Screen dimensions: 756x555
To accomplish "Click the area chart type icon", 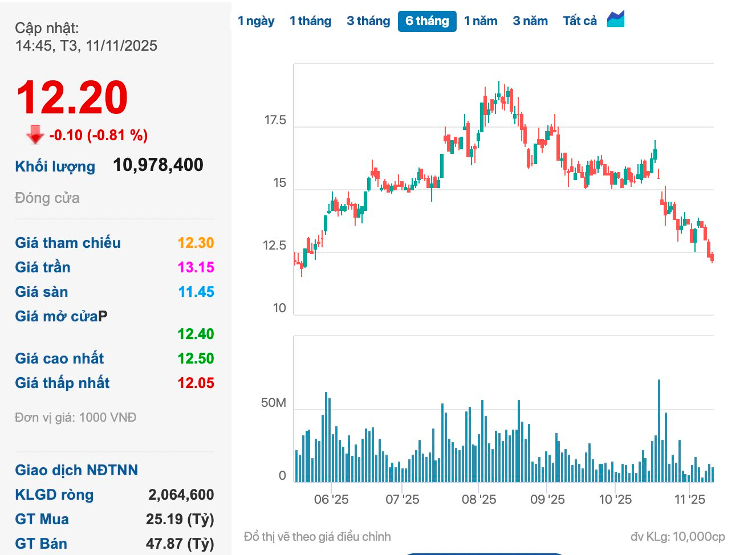I will click(616, 19).
